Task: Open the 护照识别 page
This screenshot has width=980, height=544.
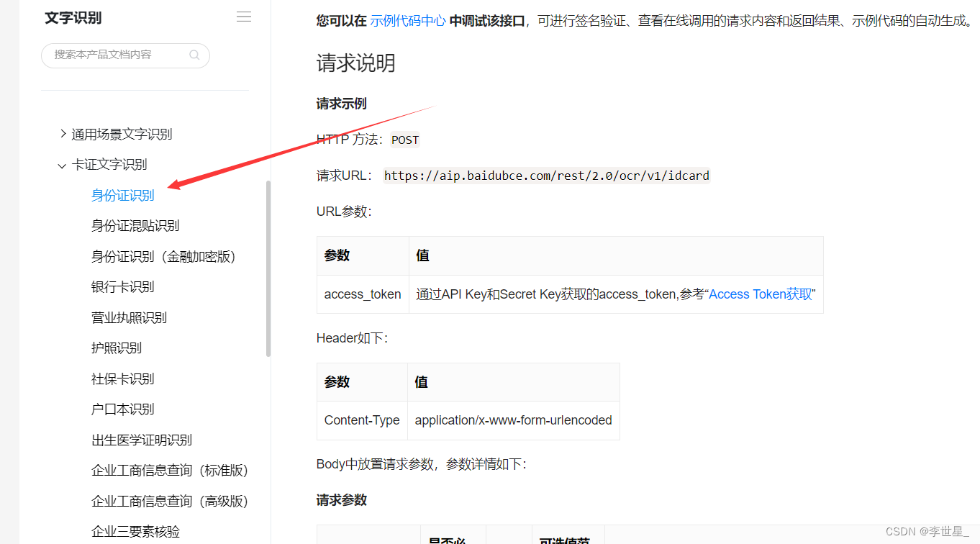Action: [117, 348]
